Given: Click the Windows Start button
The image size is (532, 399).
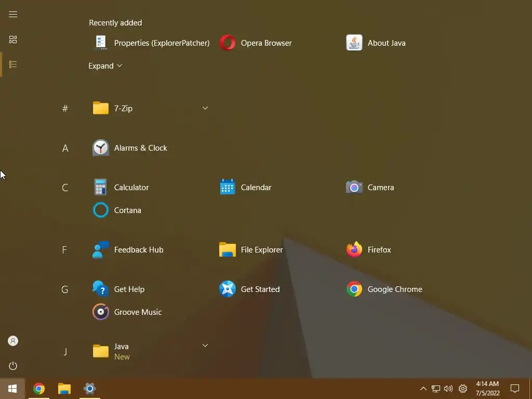Looking at the screenshot, I should [x=12, y=389].
